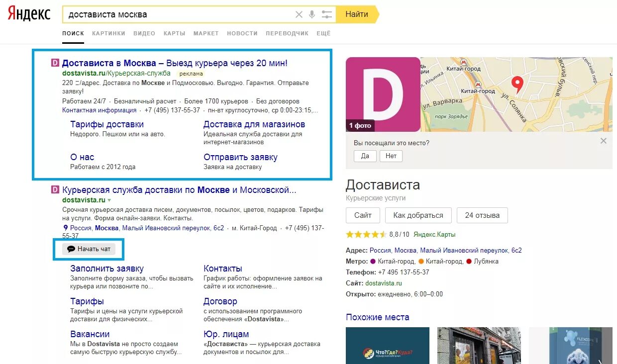617x364 pixels.
Task: Switch to the Картинки tab
Action: [108, 33]
